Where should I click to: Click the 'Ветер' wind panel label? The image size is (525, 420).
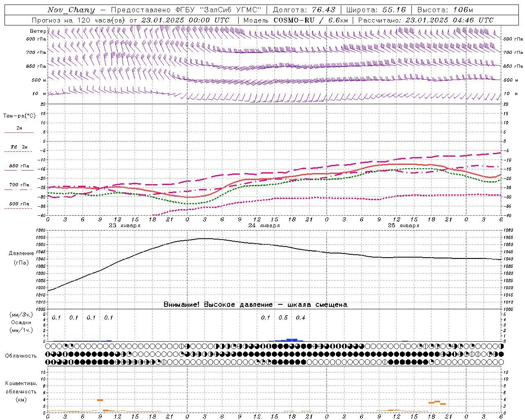point(38,31)
